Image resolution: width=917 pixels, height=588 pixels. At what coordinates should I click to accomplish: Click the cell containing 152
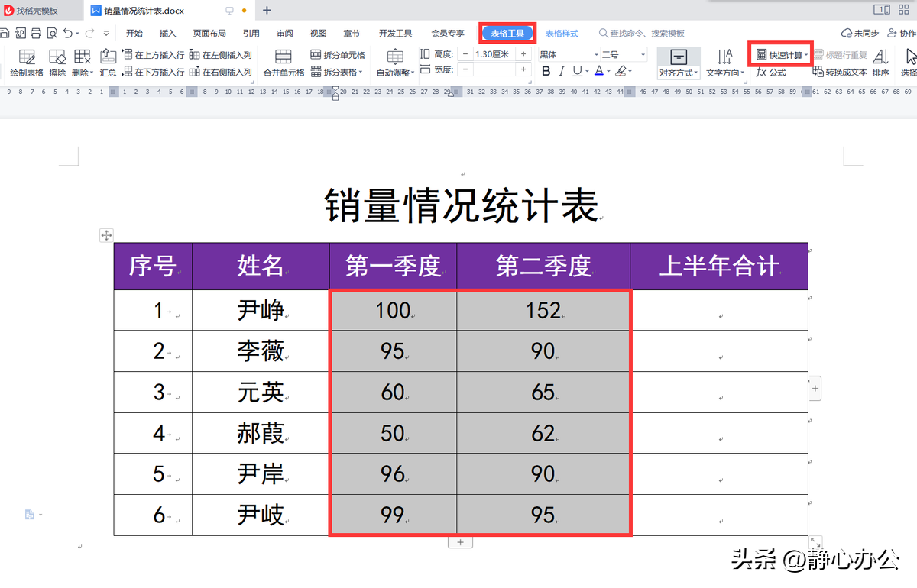[543, 310]
